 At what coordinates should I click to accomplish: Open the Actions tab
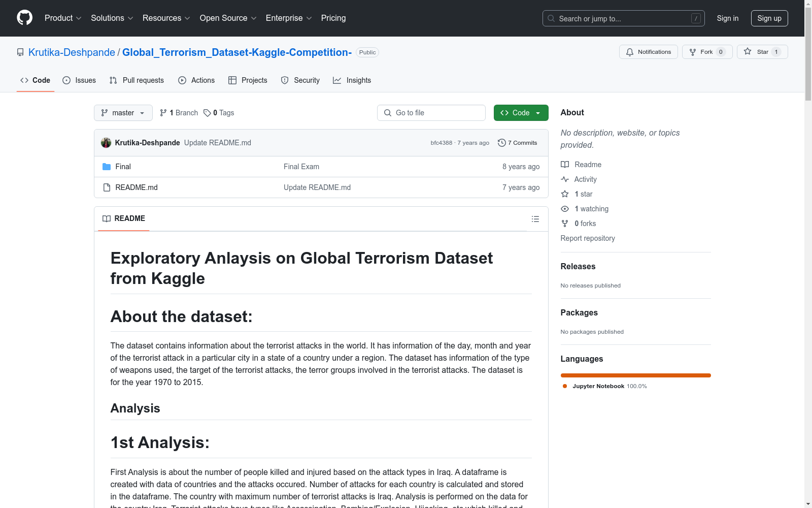click(196, 80)
